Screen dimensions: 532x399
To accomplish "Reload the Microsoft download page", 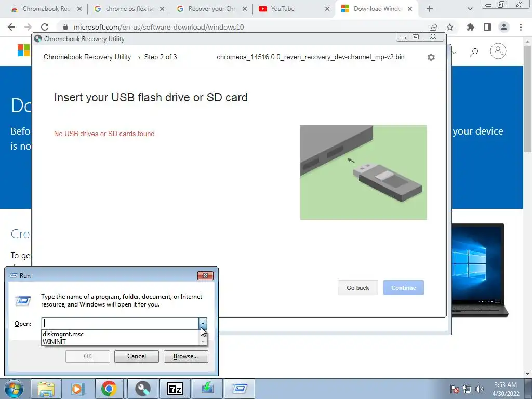I will (45, 27).
